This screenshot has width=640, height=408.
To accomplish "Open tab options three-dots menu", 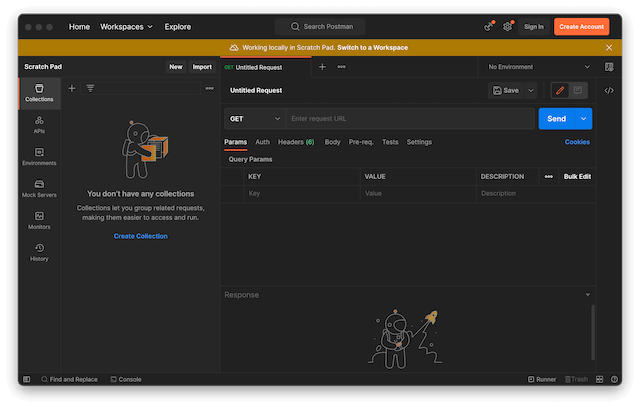I will pyautogui.click(x=341, y=67).
